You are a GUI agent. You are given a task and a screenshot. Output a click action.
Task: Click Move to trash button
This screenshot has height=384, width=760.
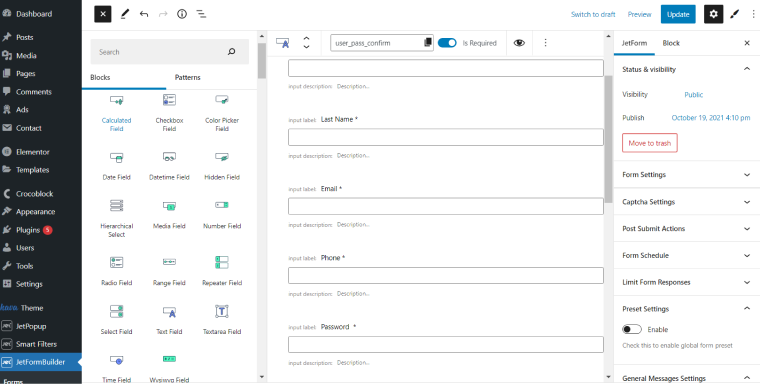coord(649,143)
